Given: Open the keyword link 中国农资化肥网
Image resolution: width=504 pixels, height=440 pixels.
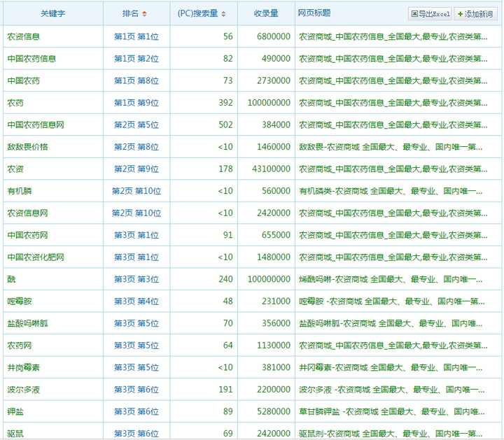Looking at the screenshot, I should pyautogui.click(x=36, y=257).
